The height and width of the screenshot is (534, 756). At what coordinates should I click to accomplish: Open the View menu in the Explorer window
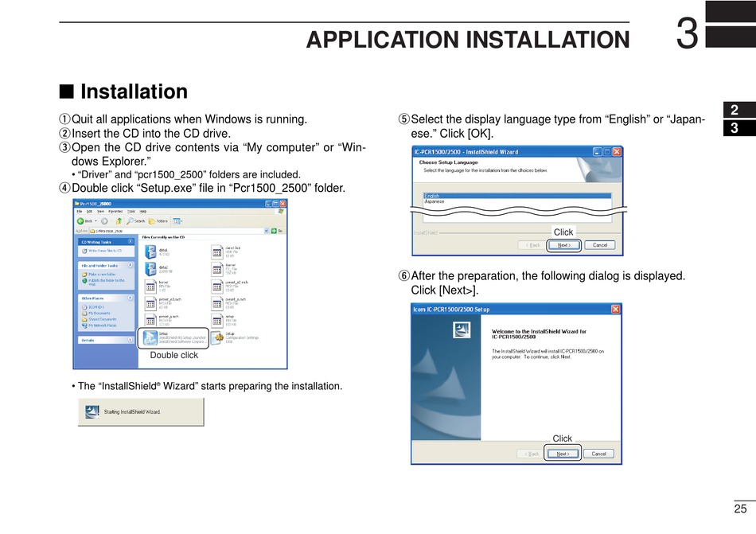[x=100, y=212]
